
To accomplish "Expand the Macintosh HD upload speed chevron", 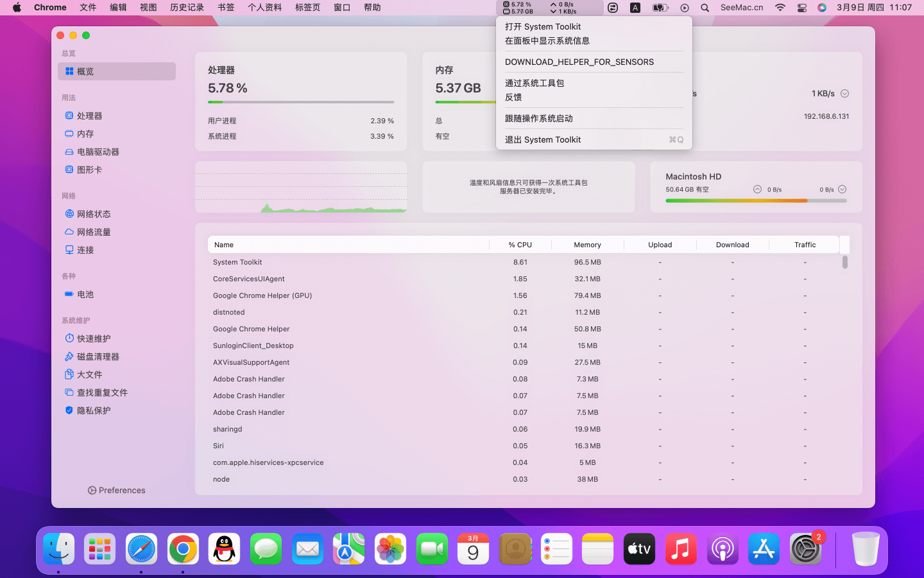I will [x=757, y=189].
